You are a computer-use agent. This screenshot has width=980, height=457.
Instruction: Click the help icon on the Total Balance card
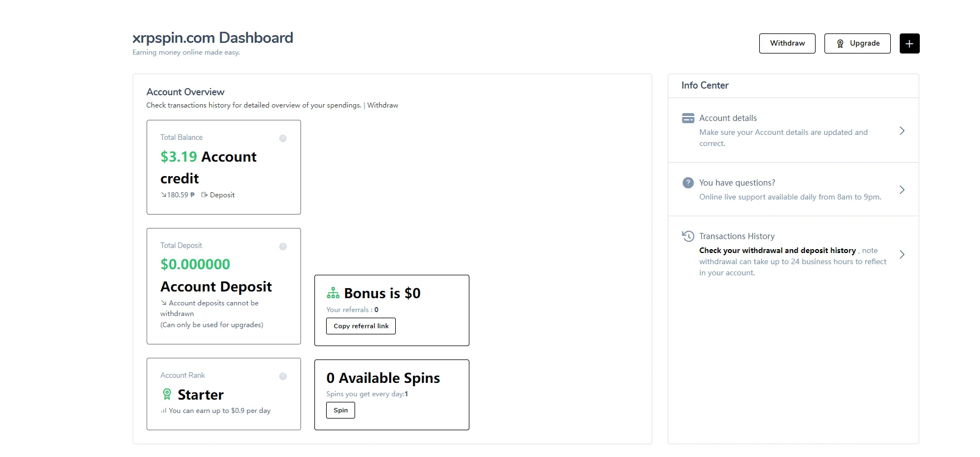click(x=283, y=138)
